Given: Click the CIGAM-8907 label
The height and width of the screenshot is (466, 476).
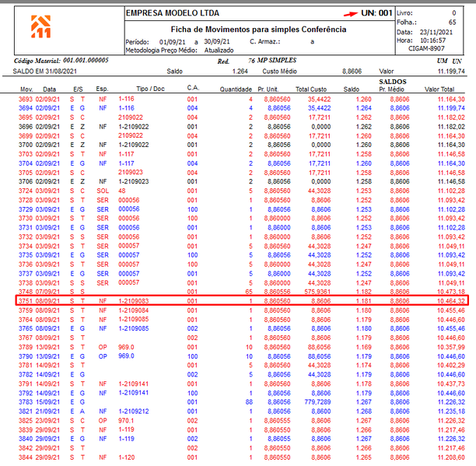Looking at the screenshot, I should [x=426, y=48].
